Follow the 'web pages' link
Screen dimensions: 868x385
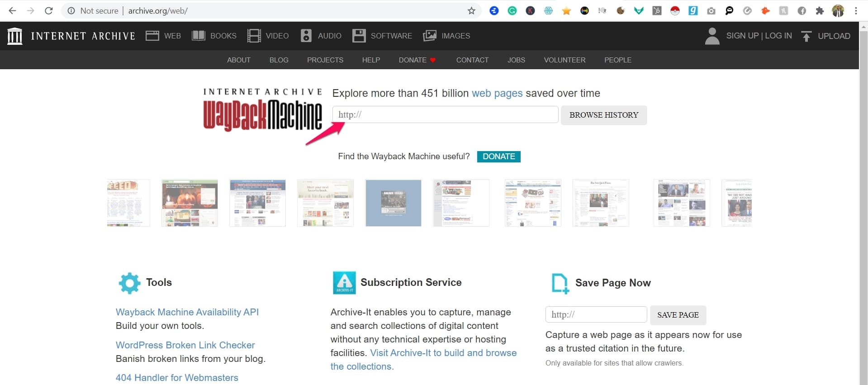pyautogui.click(x=497, y=93)
